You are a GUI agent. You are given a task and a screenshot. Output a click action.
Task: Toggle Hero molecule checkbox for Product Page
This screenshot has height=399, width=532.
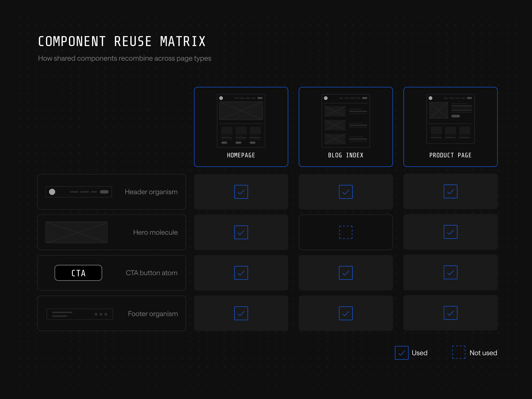pos(450,232)
